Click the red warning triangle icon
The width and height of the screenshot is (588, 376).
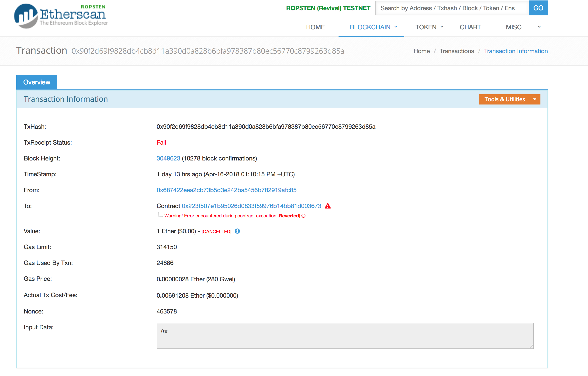pyautogui.click(x=327, y=206)
